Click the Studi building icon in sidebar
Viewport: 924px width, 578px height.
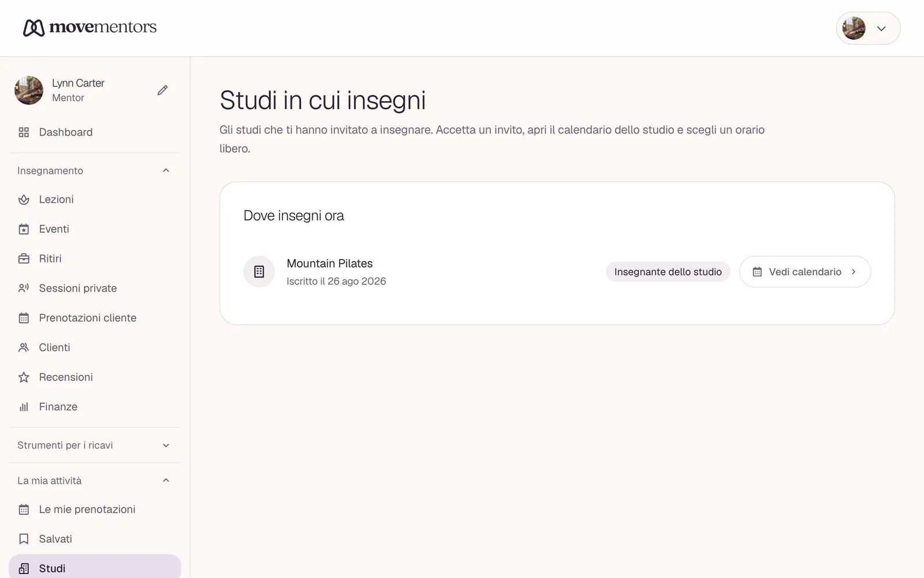(x=24, y=569)
